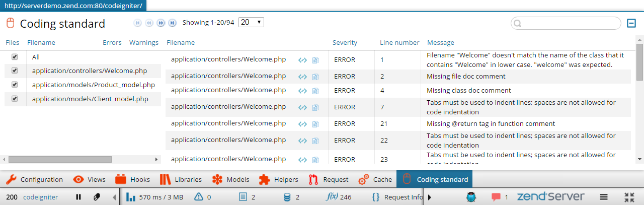Sort by Errors column header
The height and width of the screenshot is (205, 644).
(112, 43)
